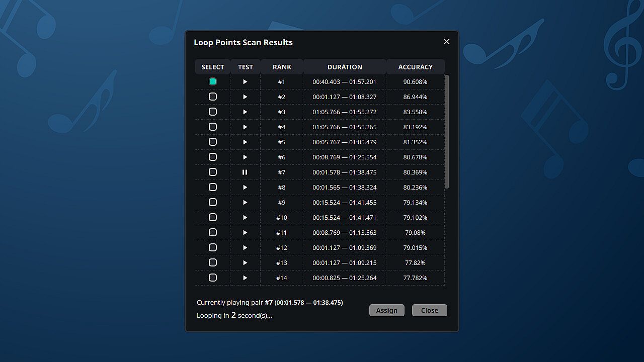Click the rank #1 cell
The width and height of the screenshot is (644, 362).
tap(282, 81)
